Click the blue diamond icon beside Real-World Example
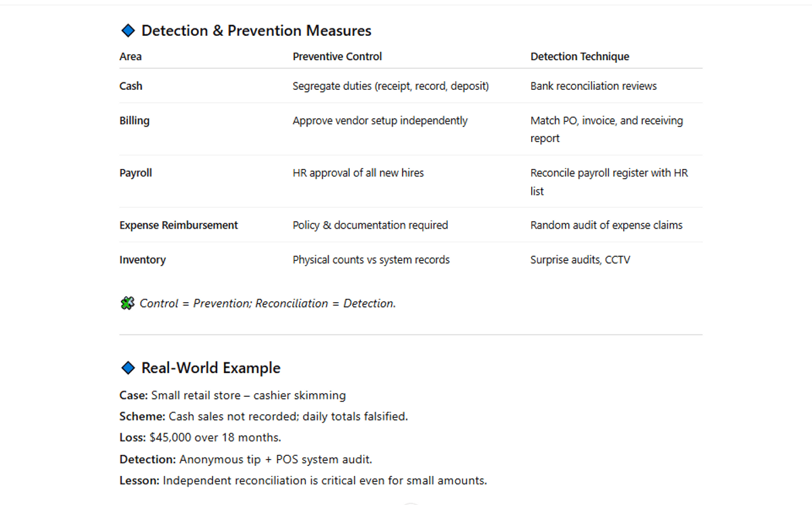The height and width of the screenshot is (505, 812). click(127, 368)
